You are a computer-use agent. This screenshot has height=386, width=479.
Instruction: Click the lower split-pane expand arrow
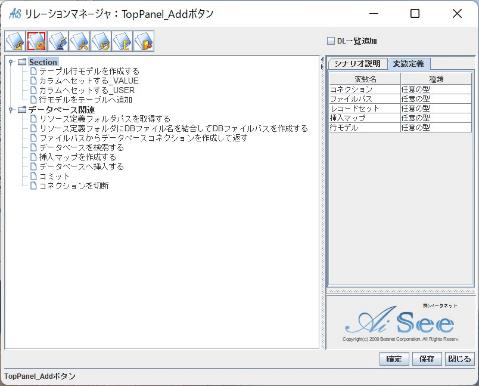pos(322,67)
